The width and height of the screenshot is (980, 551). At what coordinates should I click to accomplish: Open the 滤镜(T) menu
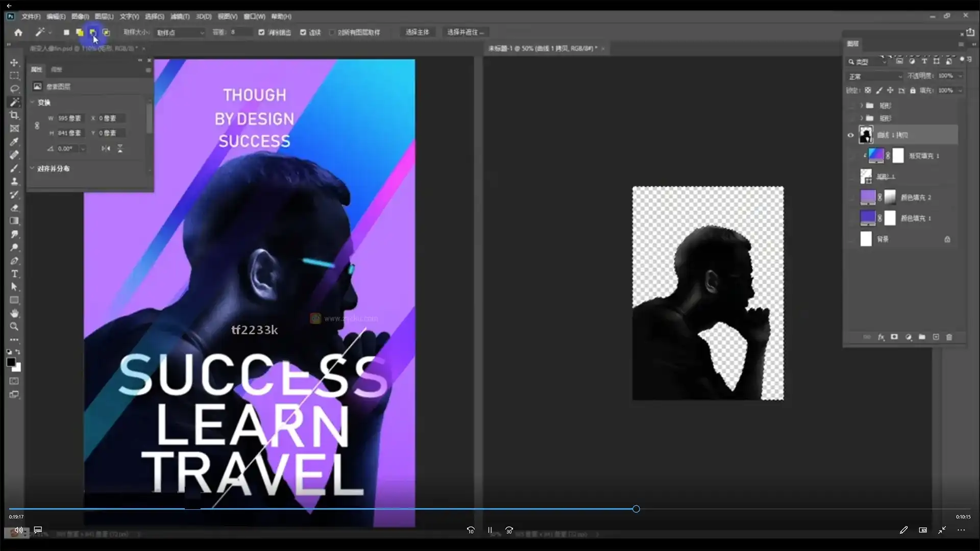[180, 17]
